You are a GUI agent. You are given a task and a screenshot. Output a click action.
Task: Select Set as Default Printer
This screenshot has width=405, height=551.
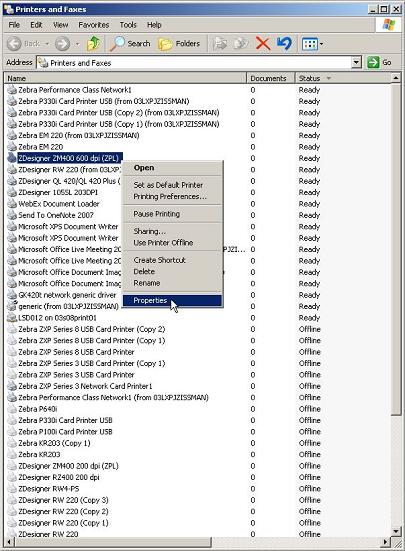[x=172, y=185]
